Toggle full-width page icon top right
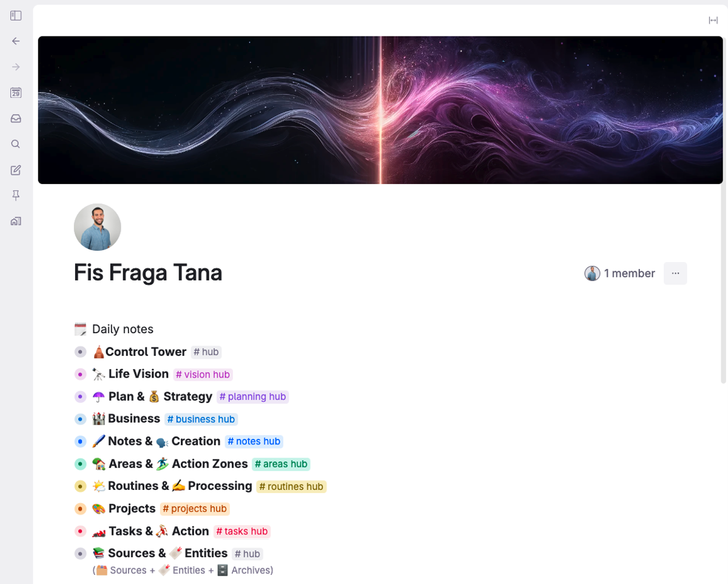Image resolution: width=728 pixels, height=584 pixels. click(713, 21)
